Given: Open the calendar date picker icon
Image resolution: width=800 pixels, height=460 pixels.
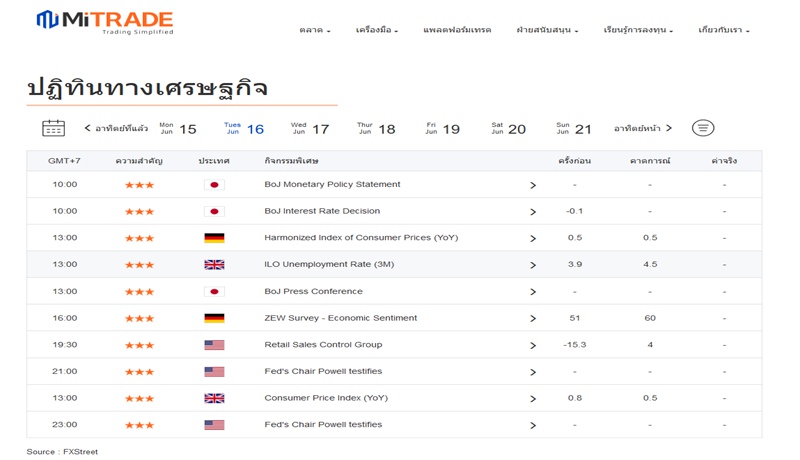Looking at the screenshot, I should pyautogui.click(x=53, y=128).
